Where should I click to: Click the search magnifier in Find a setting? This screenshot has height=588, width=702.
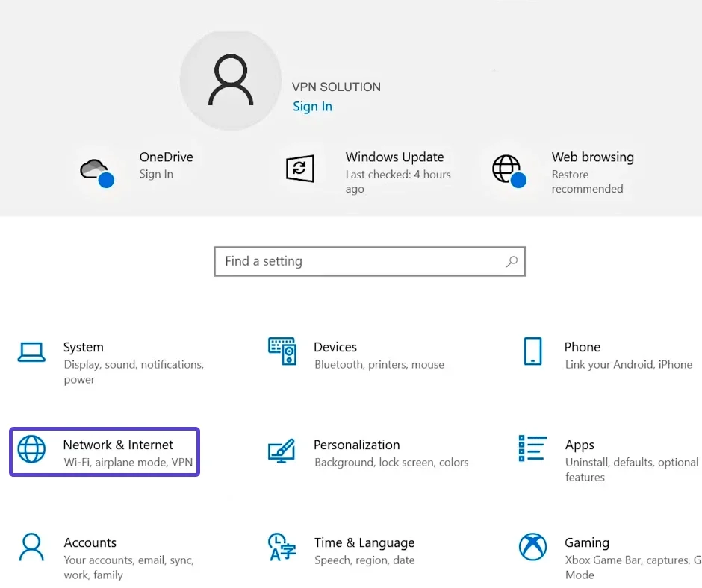512,261
